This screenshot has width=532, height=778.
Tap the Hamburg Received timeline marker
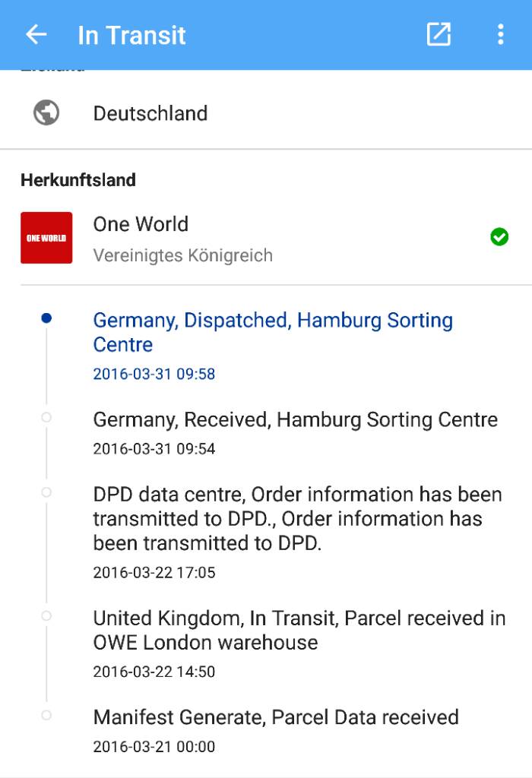pos(46,417)
